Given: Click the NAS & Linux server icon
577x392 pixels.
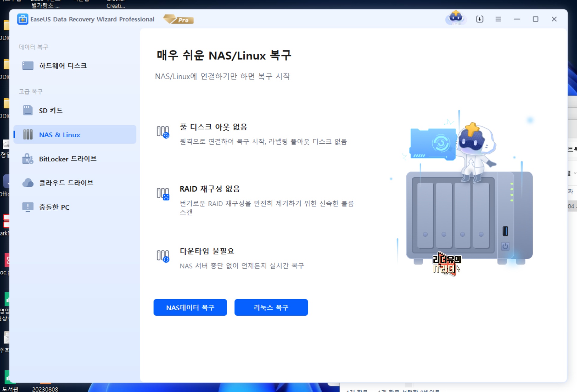Looking at the screenshot, I should (28, 135).
